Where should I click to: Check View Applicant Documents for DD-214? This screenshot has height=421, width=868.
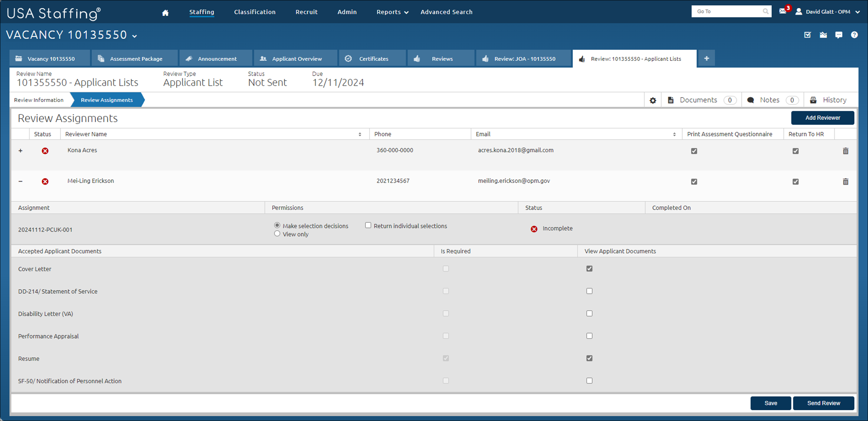(589, 291)
